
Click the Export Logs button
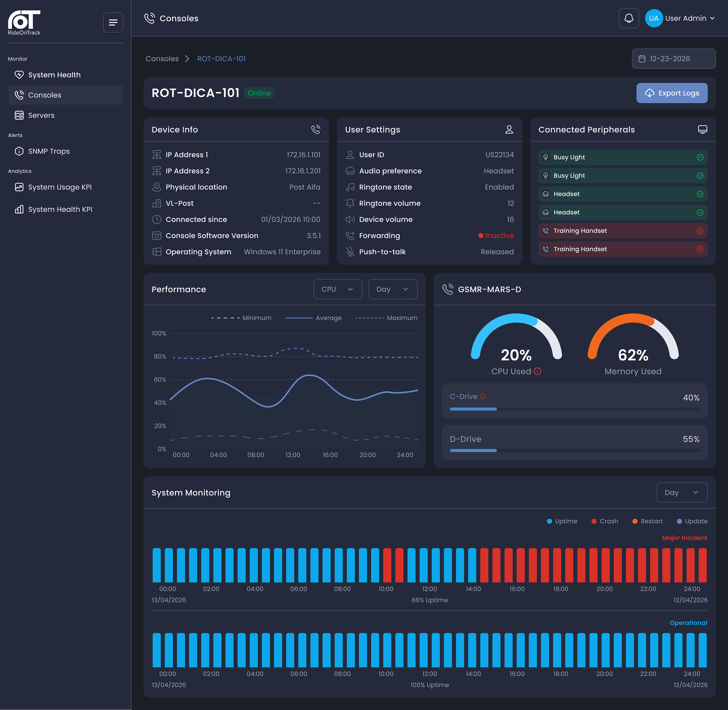point(672,93)
